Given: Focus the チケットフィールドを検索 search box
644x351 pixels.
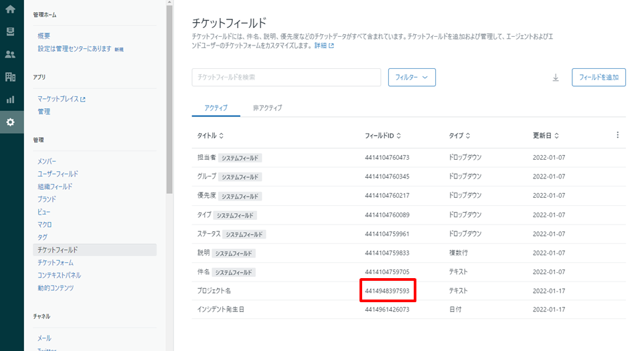Looking at the screenshot, I should coord(287,77).
